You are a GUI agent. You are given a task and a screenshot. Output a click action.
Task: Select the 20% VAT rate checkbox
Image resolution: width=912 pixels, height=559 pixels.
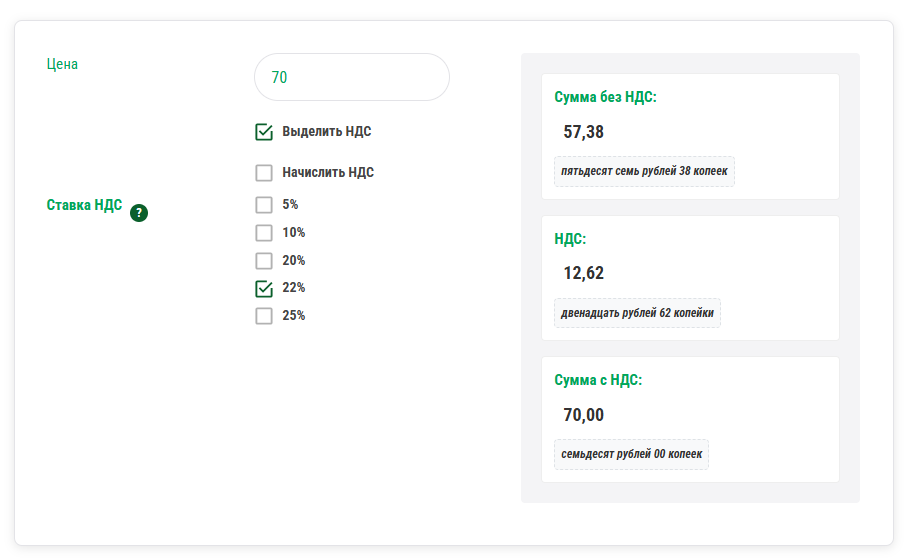point(264,261)
